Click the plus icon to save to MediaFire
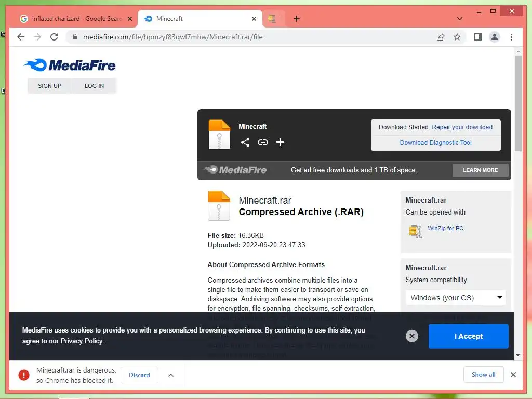 (280, 142)
